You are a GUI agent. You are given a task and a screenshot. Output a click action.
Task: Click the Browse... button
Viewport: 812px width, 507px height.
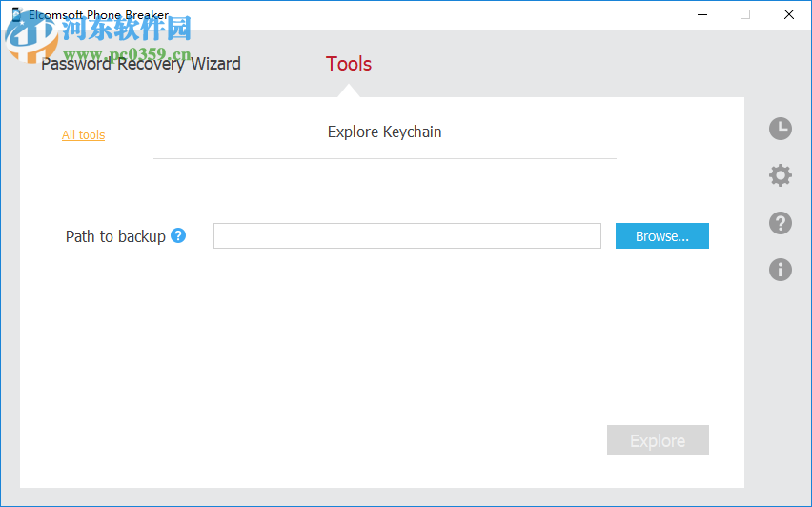661,236
